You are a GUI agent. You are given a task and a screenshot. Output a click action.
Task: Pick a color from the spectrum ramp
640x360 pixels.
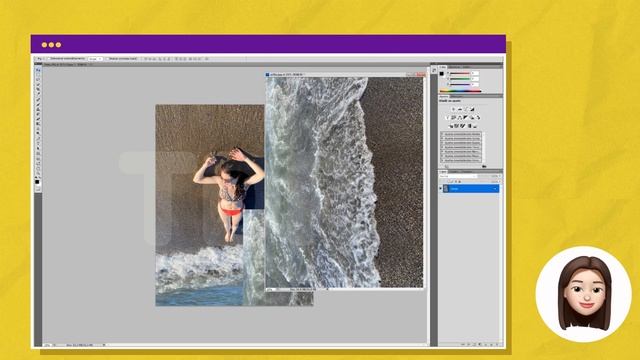point(460,91)
